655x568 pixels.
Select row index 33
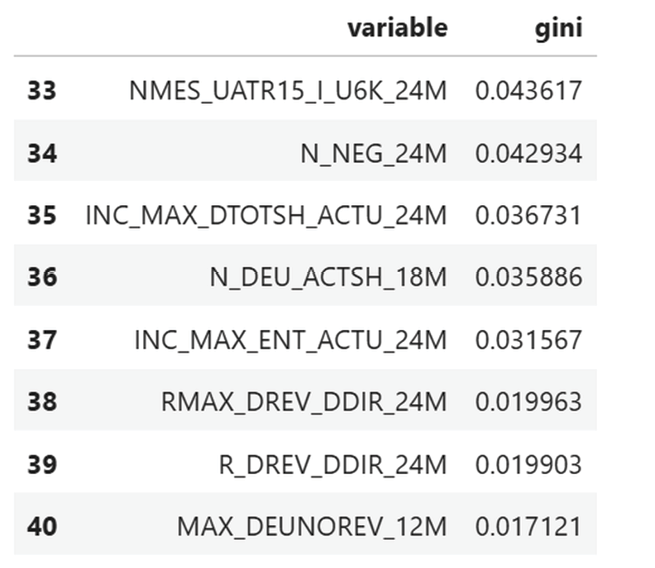tap(42, 90)
